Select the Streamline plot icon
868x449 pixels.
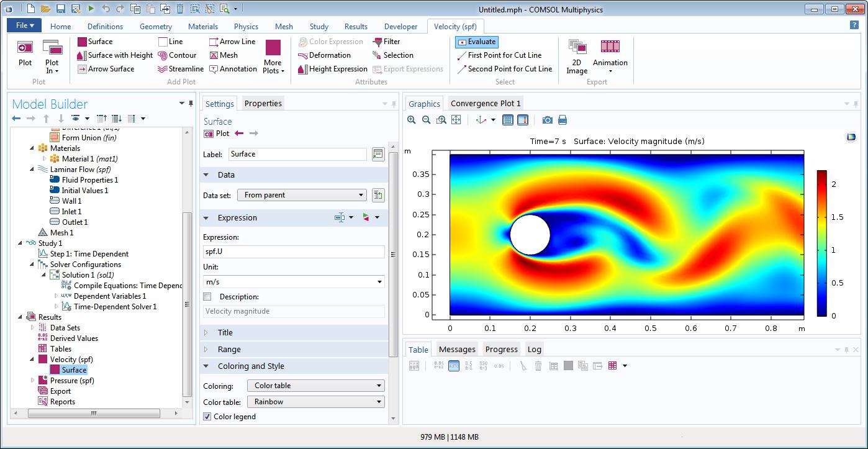point(163,69)
